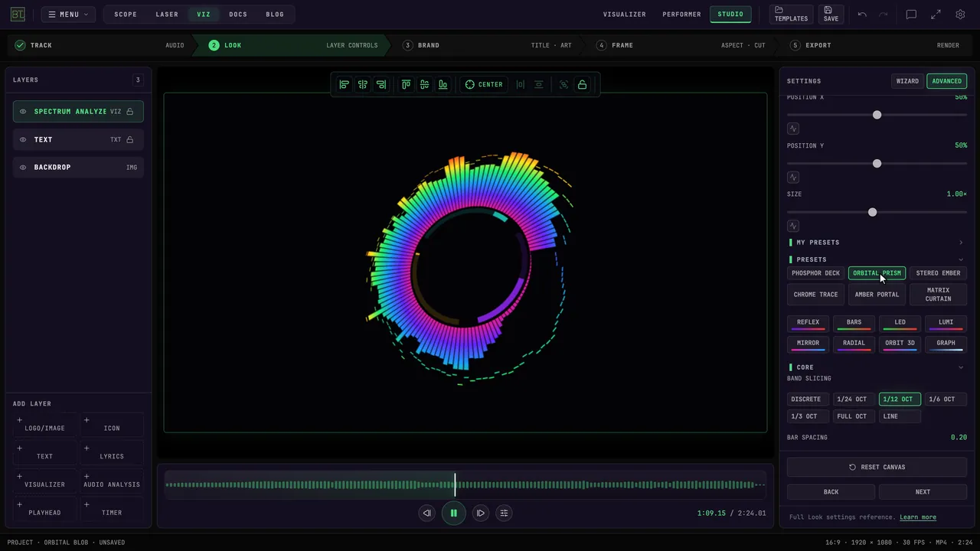This screenshot has width=980, height=551.
Task: Open the playback options sliders icon
Action: coord(504,513)
